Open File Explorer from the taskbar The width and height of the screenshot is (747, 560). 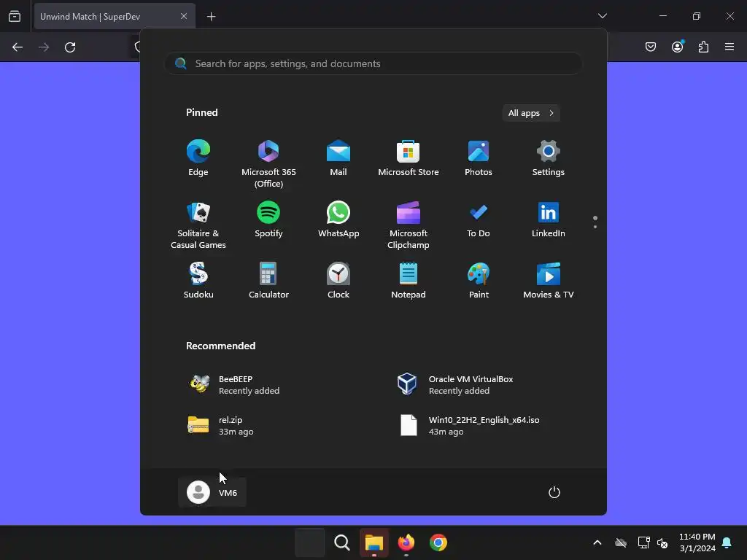coord(374,542)
